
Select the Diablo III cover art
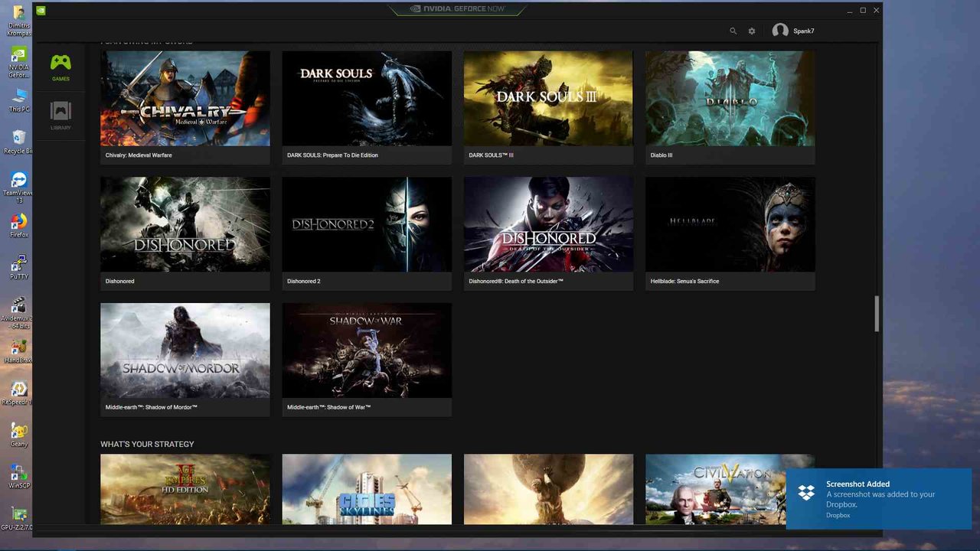click(x=730, y=98)
